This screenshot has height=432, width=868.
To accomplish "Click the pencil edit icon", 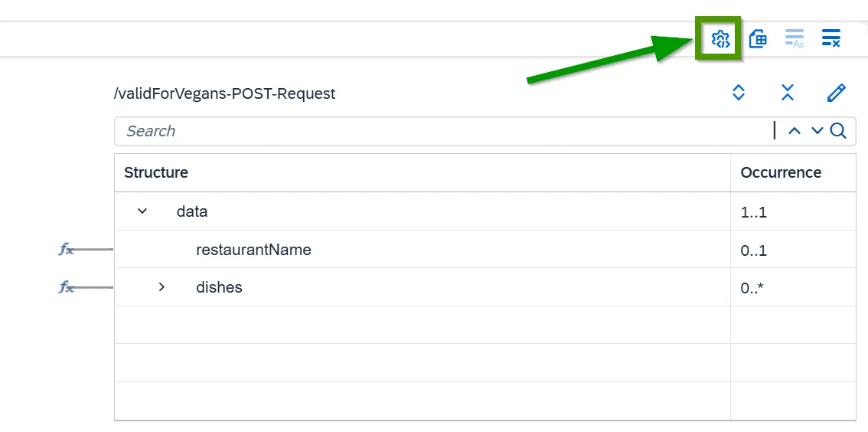I will point(837,93).
